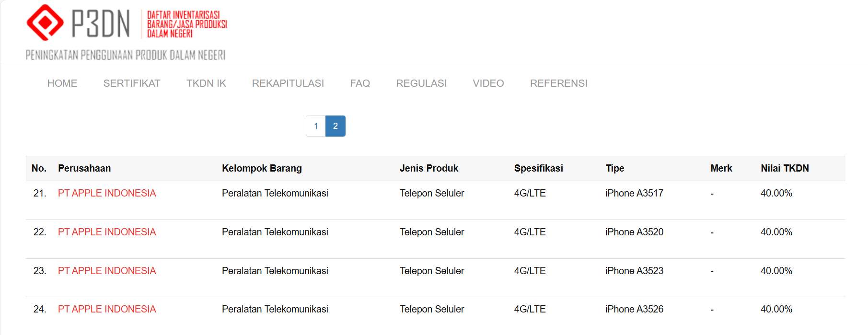Open the REFERENSI menu item

[559, 83]
